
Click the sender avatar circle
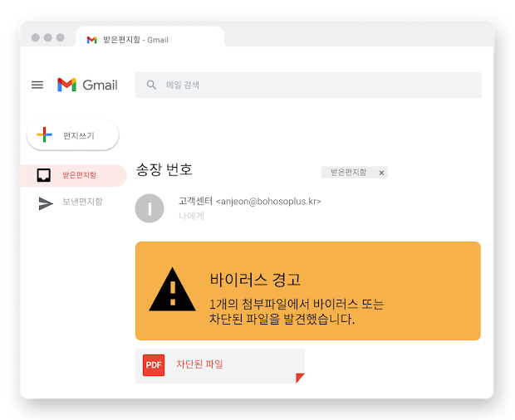(150, 208)
